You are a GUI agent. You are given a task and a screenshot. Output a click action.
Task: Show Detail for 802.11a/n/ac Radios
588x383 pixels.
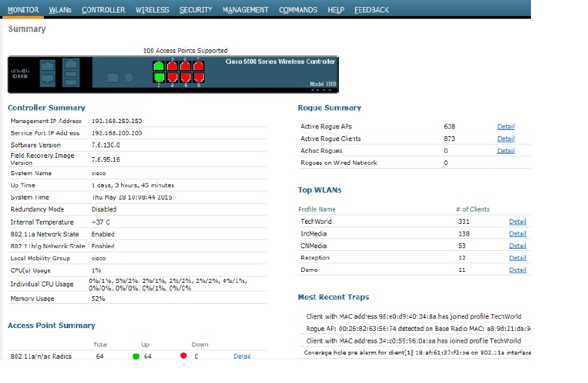coord(241,357)
